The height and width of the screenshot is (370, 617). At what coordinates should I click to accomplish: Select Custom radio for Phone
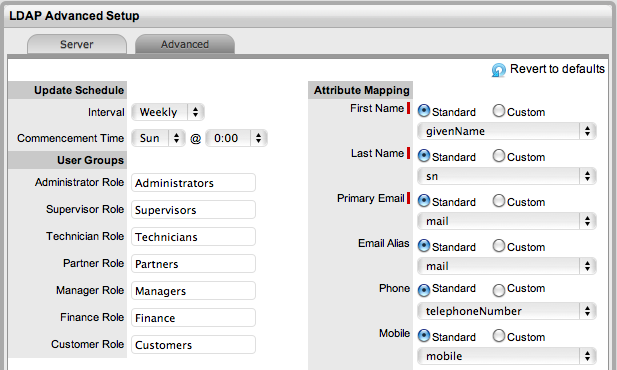[x=499, y=290]
